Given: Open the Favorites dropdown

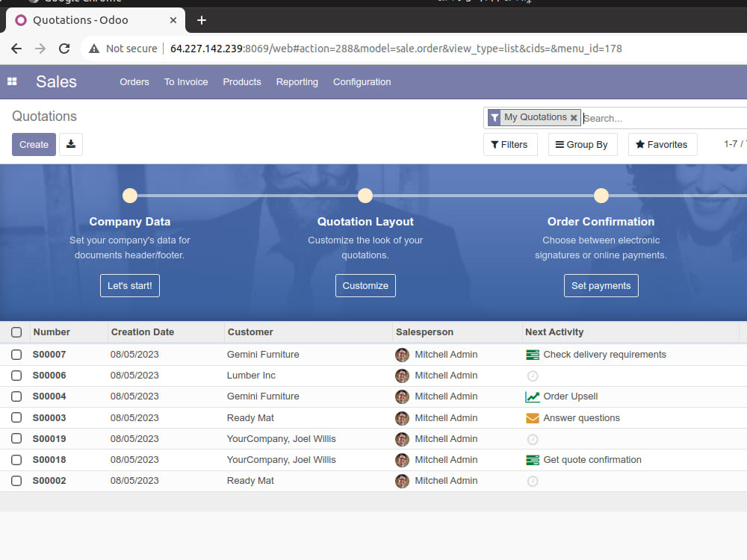Looking at the screenshot, I should coord(663,144).
